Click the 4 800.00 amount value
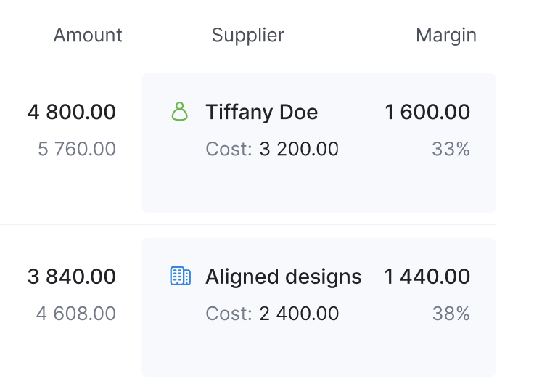 [x=72, y=112]
